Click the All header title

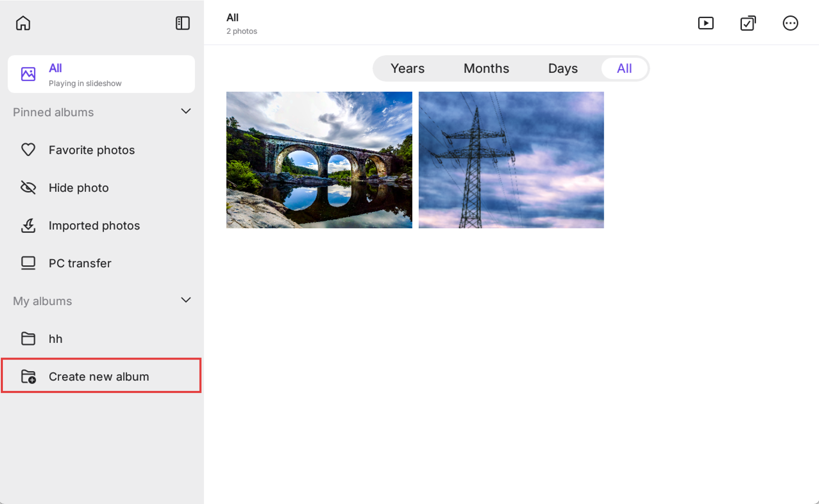click(233, 17)
